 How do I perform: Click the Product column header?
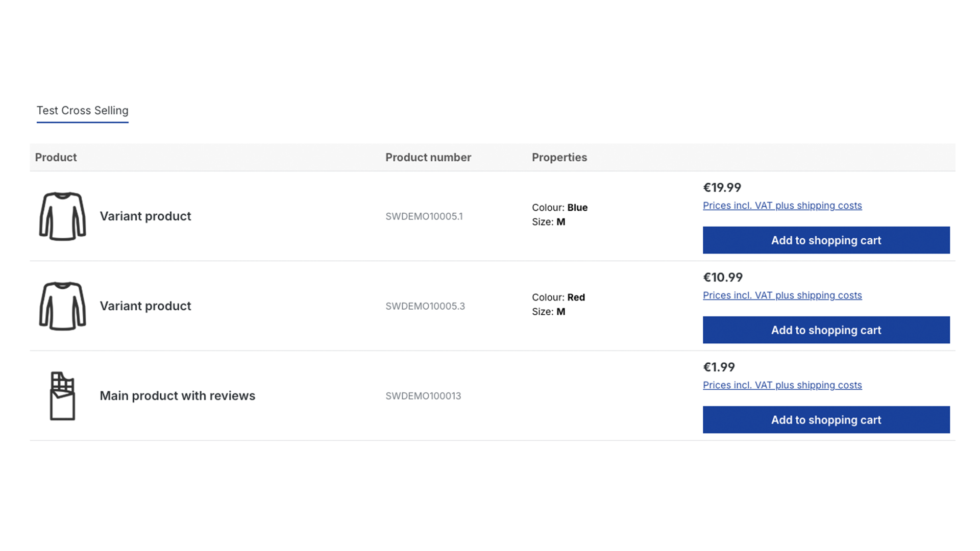tap(56, 158)
